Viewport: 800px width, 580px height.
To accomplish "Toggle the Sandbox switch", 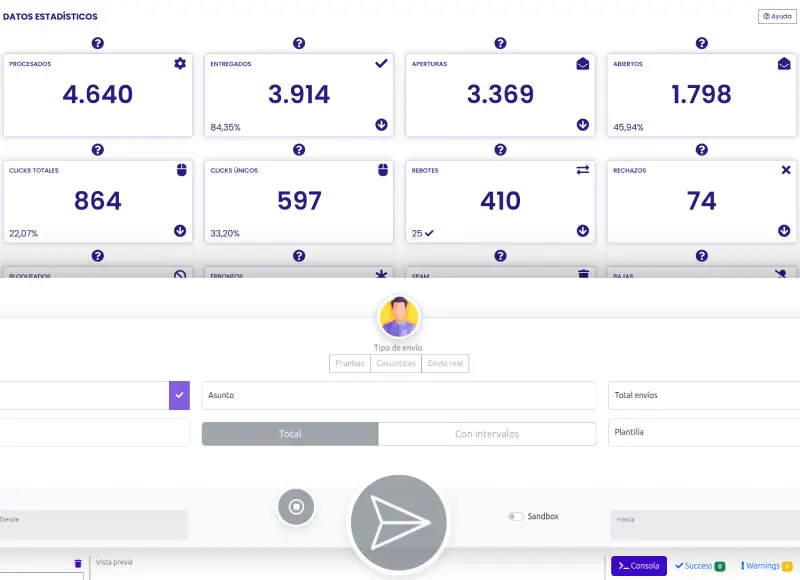I will (515, 516).
